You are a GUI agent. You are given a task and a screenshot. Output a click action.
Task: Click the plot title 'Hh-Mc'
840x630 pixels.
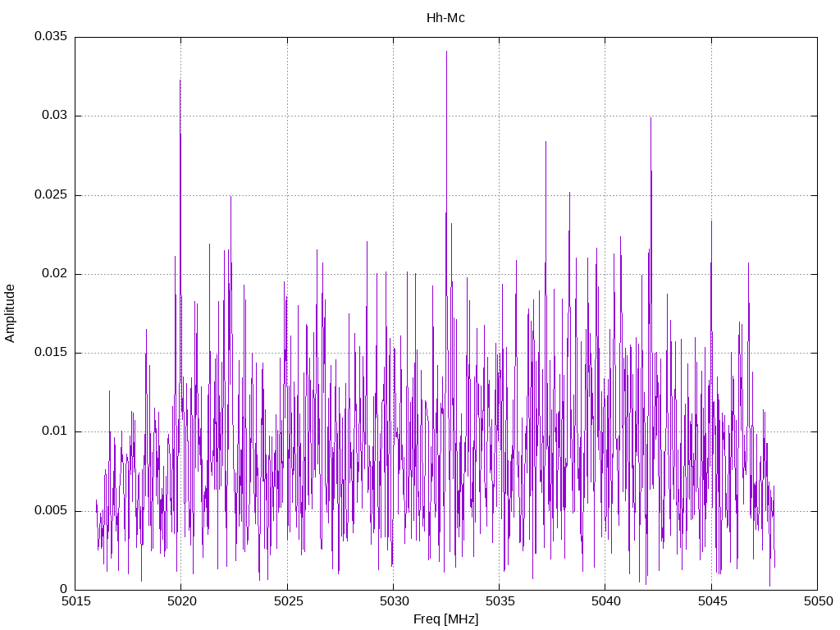pyautogui.click(x=445, y=18)
